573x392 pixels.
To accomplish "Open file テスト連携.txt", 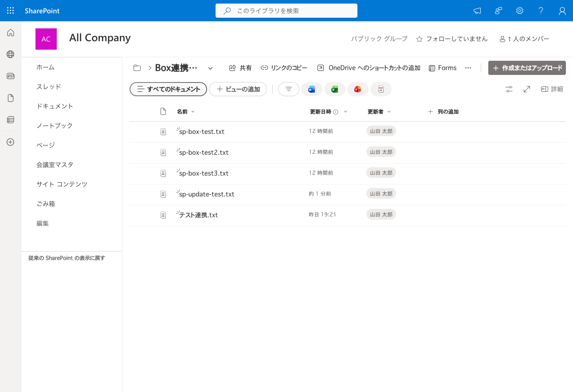I will coord(199,215).
